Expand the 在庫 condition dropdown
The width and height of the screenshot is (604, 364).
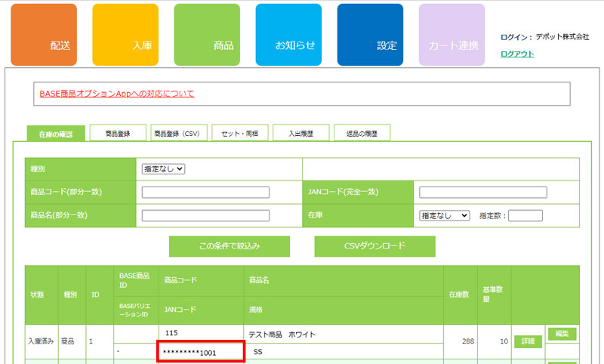[x=445, y=215]
